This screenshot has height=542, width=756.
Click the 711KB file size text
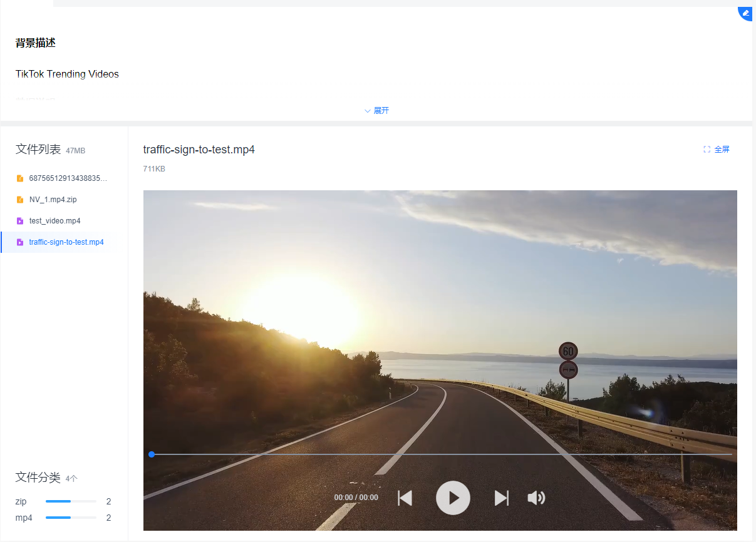coord(154,169)
